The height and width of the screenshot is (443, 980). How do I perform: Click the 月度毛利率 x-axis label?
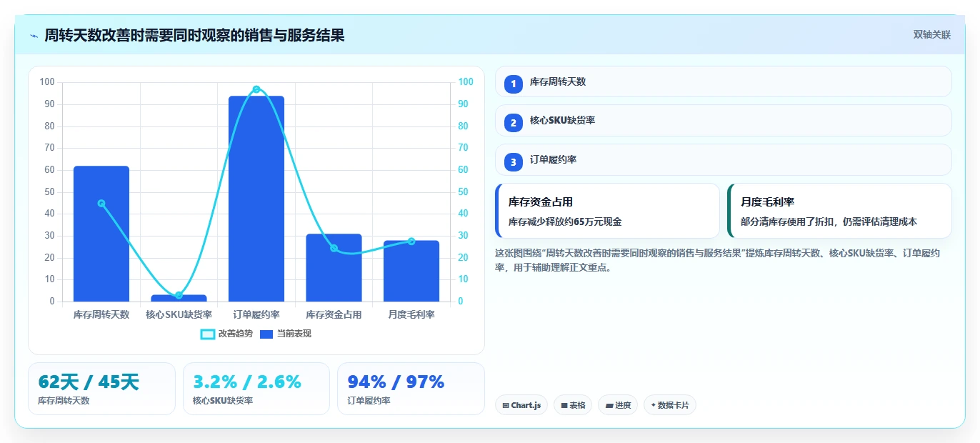point(411,314)
